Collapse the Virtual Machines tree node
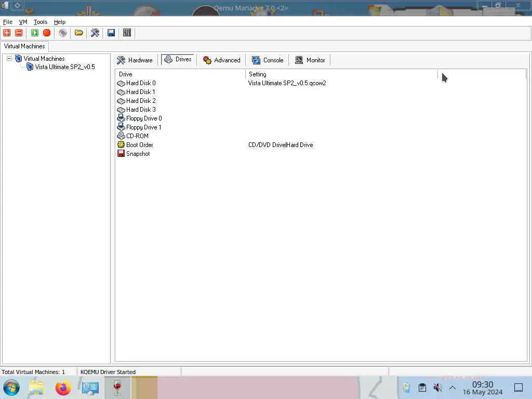532x399 pixels. pyautogui.click(x=9, y=59)
